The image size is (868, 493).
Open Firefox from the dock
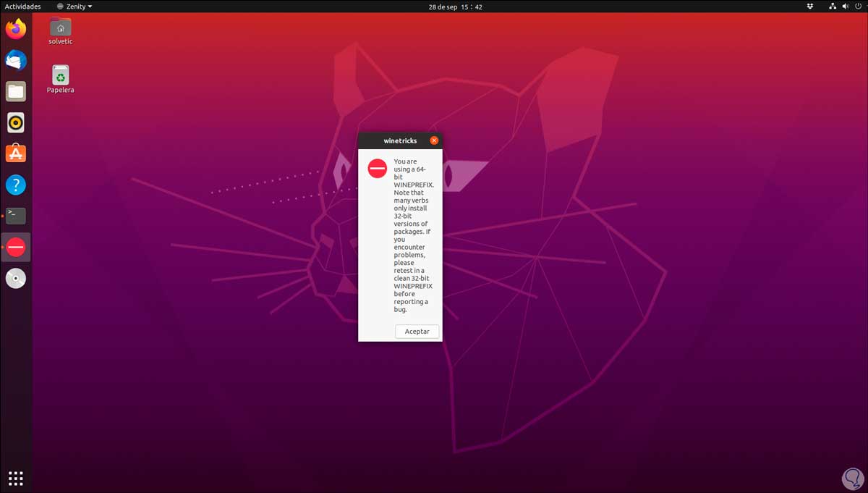pos(16,29)
